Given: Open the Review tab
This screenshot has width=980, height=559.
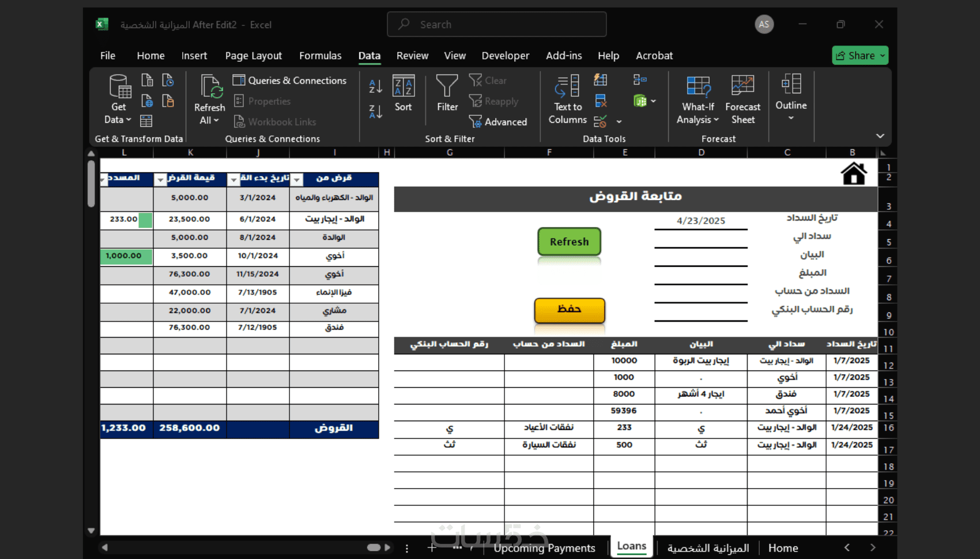Looking at the screenshot, I should (x=413, y=56).
